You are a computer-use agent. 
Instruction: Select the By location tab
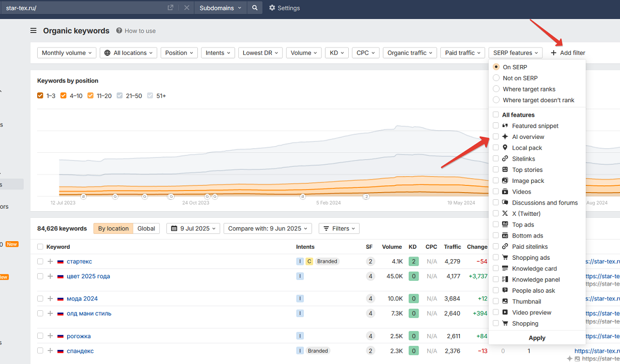click(113, 228)
